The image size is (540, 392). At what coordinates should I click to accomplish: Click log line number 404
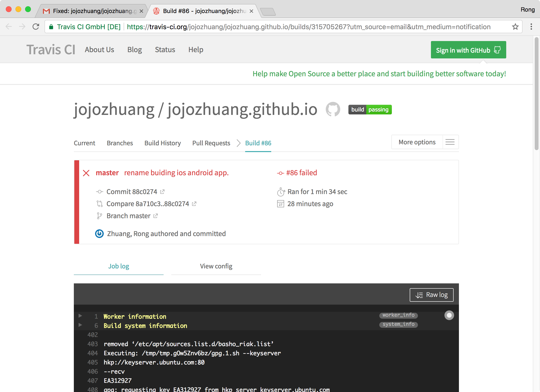pos(93,353)
